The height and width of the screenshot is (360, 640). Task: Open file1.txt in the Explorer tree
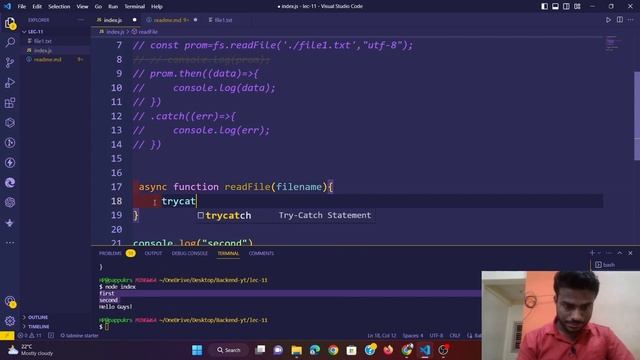(x=42, y=41)
